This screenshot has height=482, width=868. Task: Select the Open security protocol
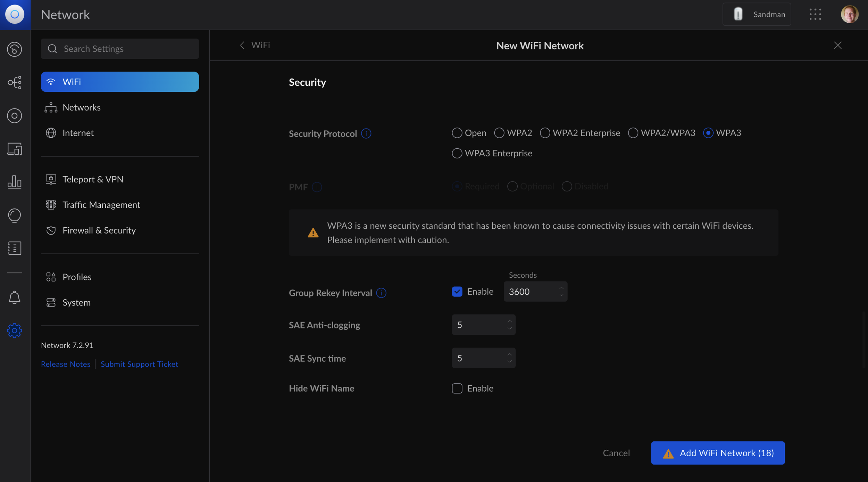[457, 133]
